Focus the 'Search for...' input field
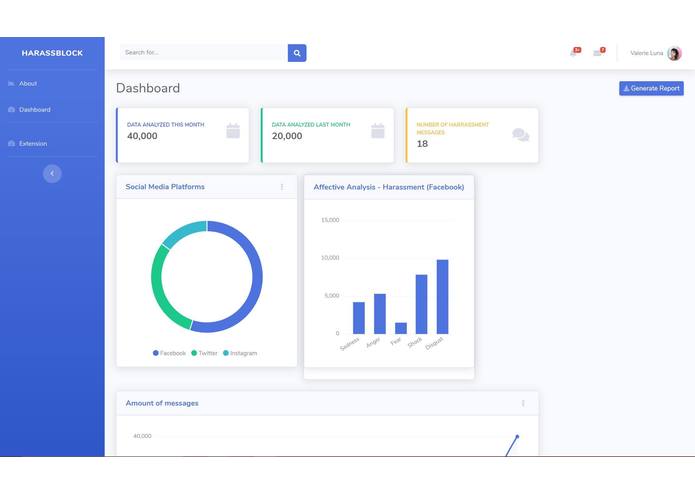The height and width of the screenshot is (494, 695). click(204, 53)
